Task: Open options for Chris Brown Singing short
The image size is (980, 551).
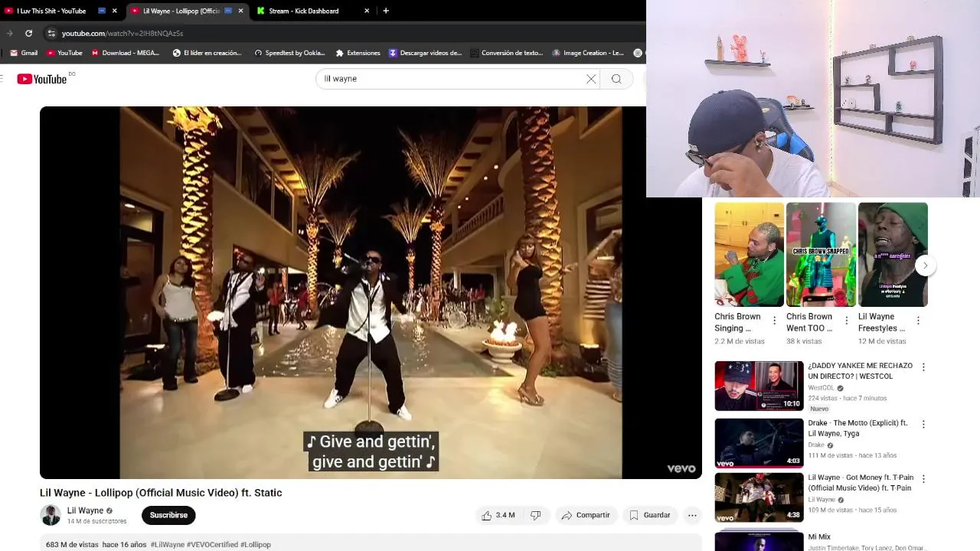Action: point(774,321)
